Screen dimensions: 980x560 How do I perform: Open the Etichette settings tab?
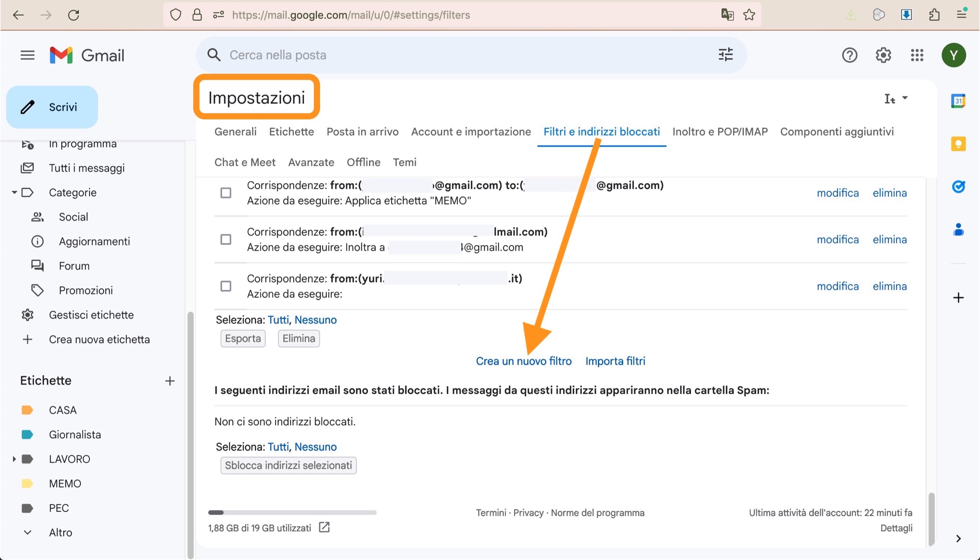[x=291, y=131]
